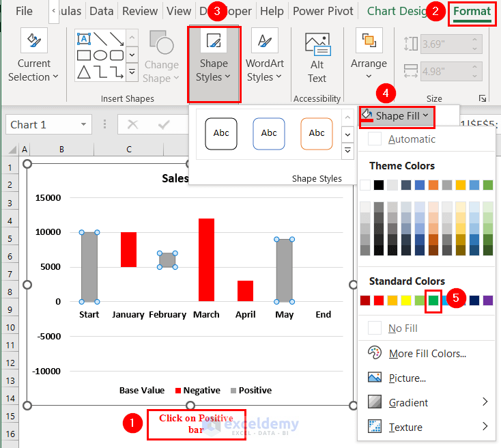The height and width of the screenshot is (448, 501).
Task: Open the Power Pivot tab
Action: (x=323, y=11)
